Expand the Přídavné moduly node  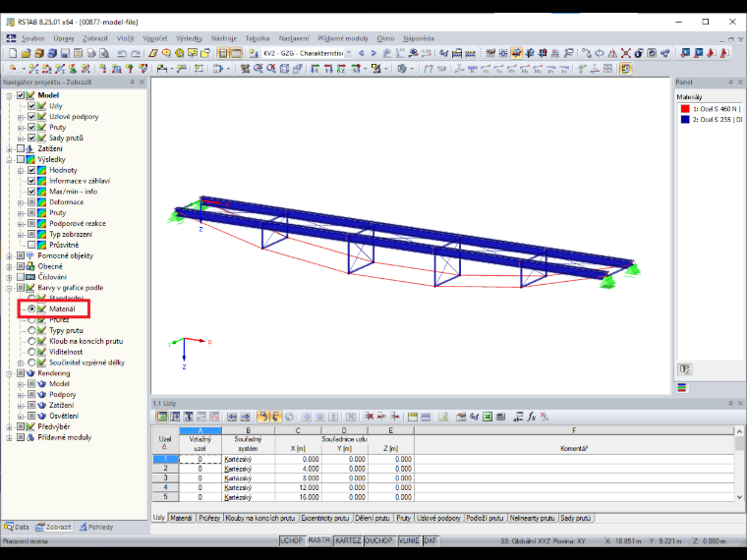point(9,437)
